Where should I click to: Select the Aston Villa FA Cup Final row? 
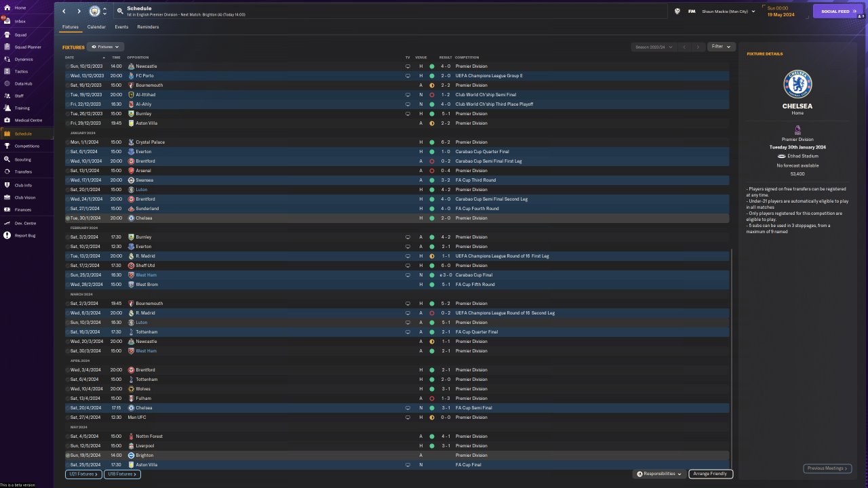pyautogui.click(x=397, y=465)
